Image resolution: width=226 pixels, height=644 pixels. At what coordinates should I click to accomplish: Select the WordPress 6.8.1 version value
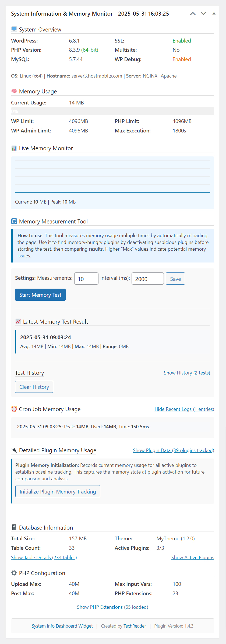coord(74,41)
